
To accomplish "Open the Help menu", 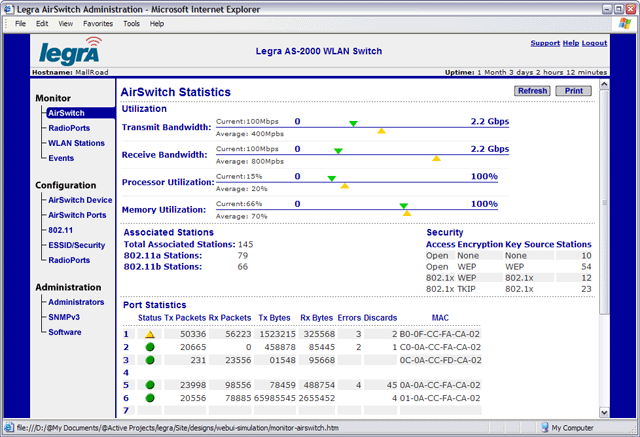I will [157, 24].
